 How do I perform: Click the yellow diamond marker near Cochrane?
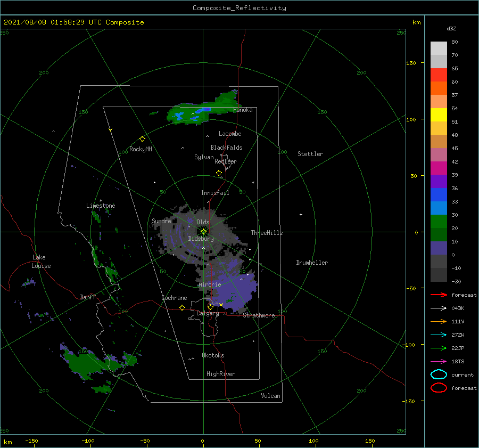point(182,307)
